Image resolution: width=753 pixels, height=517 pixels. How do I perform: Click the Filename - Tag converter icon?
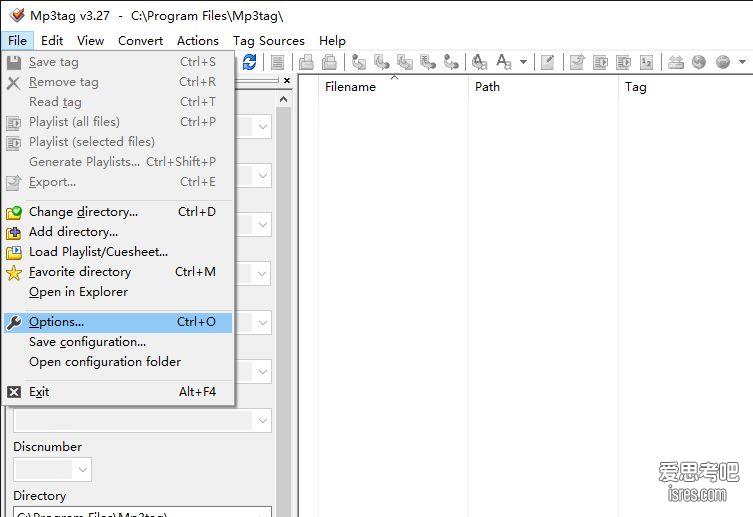coord(382,62)
